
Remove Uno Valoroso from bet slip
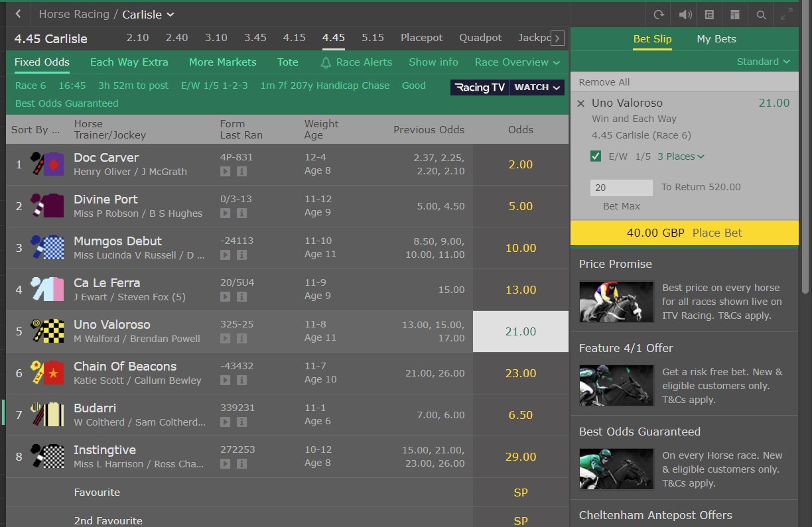click(581, 103)
